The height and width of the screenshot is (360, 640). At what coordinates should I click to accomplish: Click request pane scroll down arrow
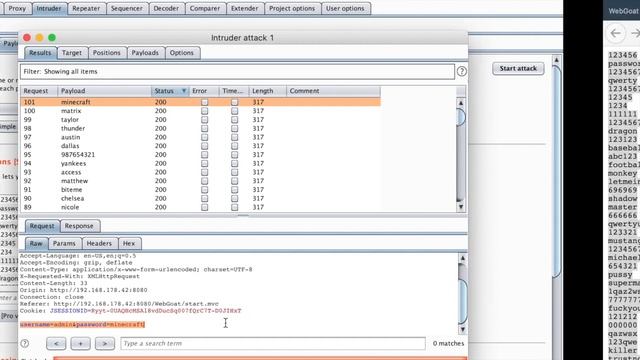(462, 329)
